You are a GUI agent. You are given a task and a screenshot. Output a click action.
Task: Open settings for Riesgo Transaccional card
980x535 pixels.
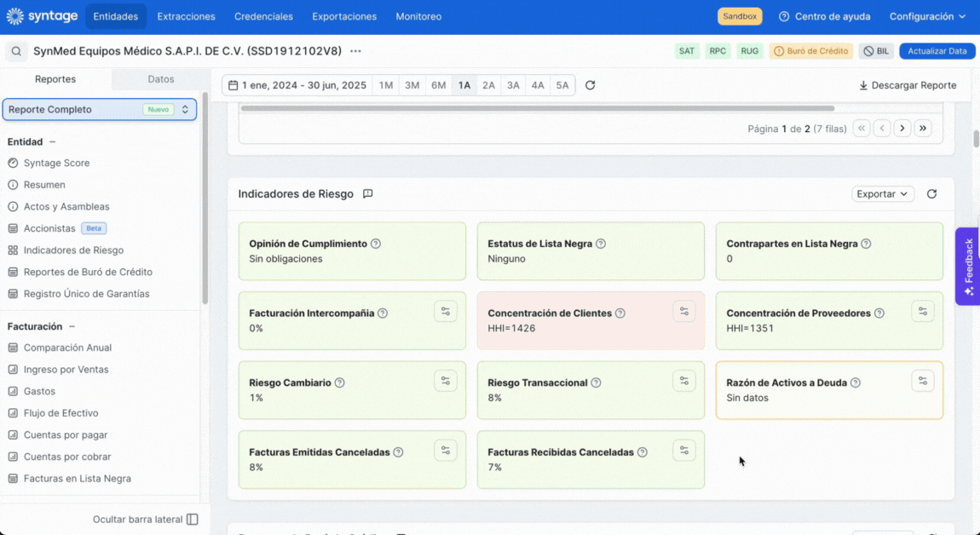(x=684, y=381)
